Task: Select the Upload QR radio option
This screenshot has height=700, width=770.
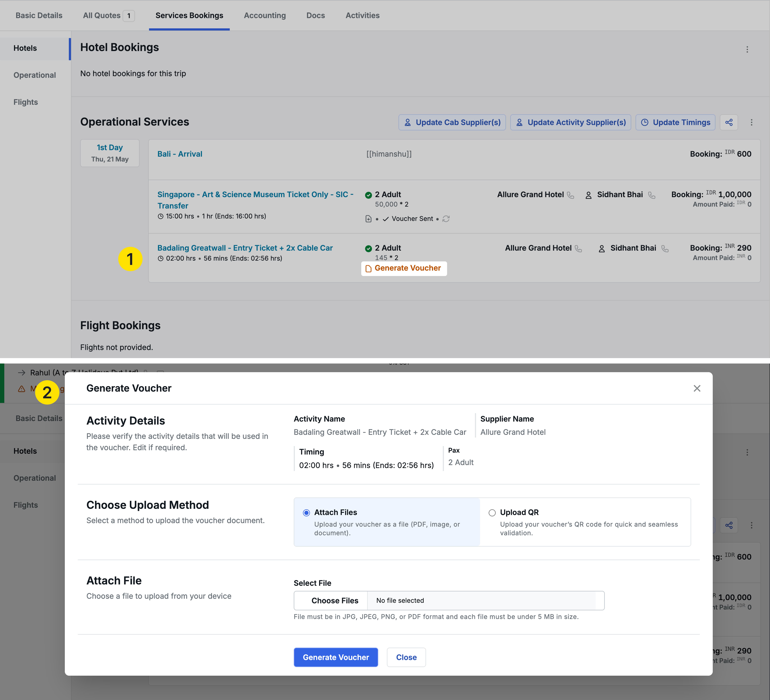Action: (492, 513)
